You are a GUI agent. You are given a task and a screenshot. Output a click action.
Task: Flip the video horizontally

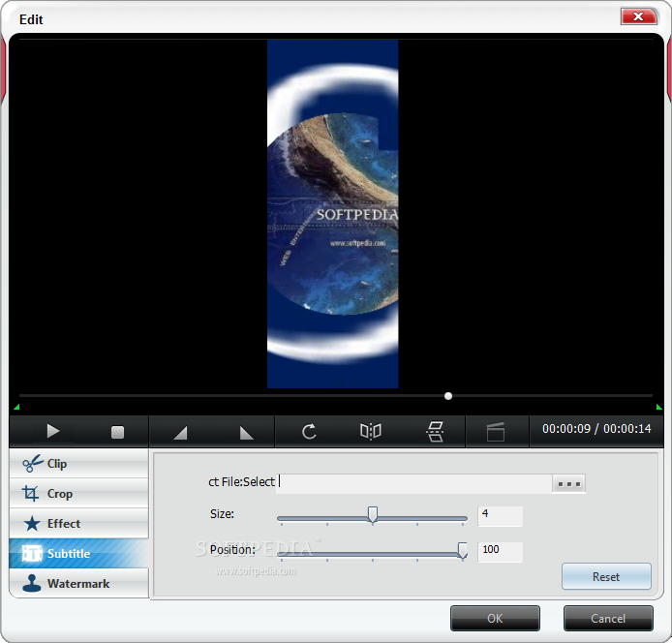(x=371, y=431)
